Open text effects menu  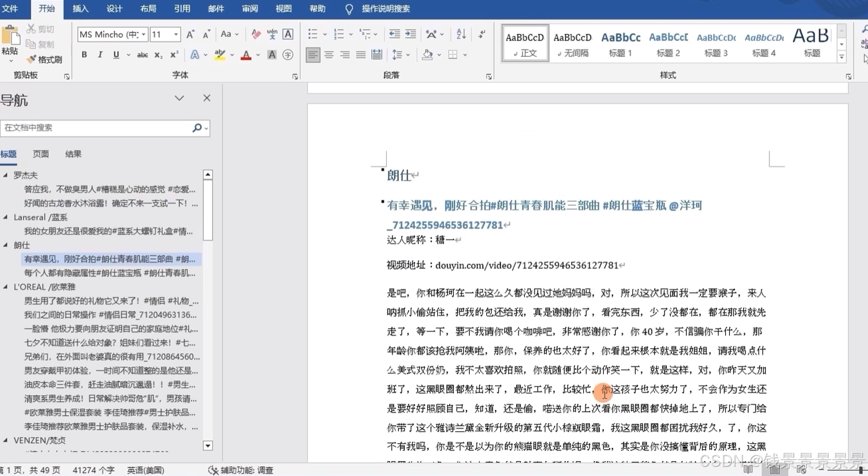pos(195,54)
